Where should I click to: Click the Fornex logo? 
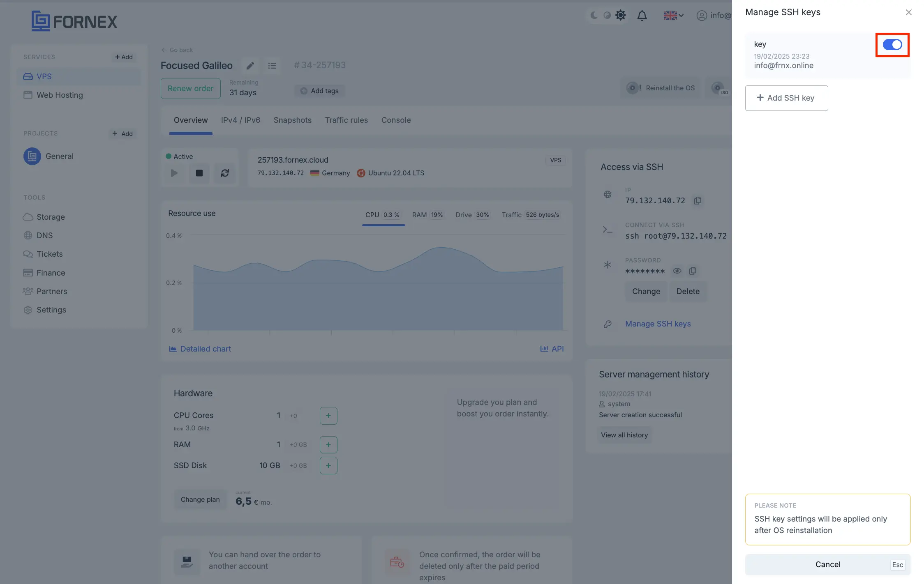74,21
